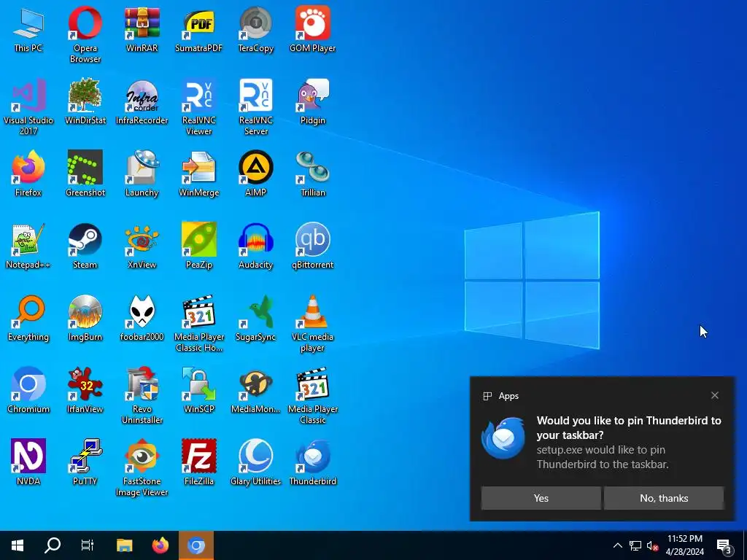Click the PuTTY desktop icon
The height and width of the screenshot is (560, 747).
tap(85, 462)
